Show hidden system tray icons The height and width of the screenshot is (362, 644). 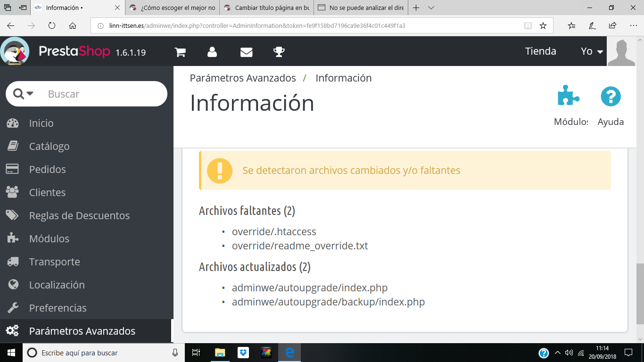[558, 353]
